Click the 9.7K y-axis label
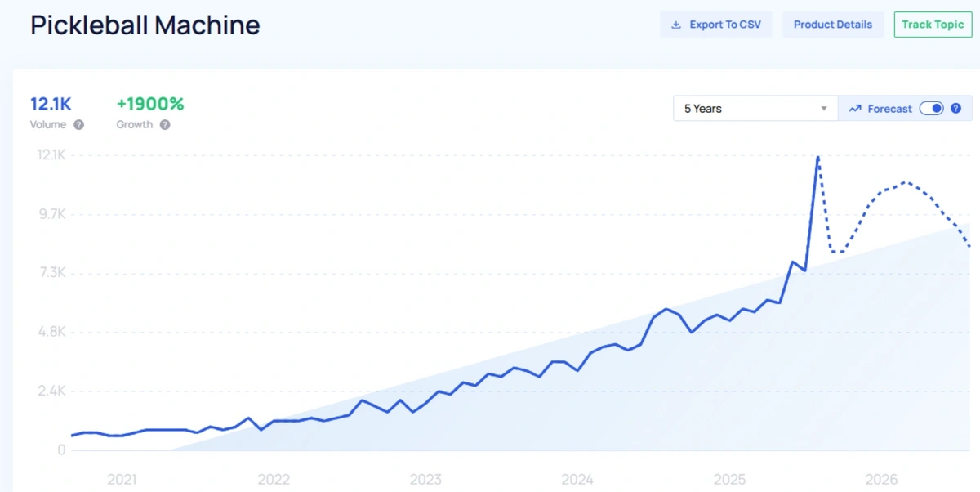Viewport: 980px width, 492px height. (x=51, y=214)
